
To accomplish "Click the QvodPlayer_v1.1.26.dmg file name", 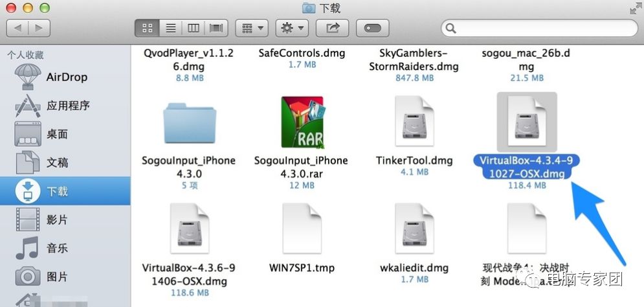I will [189, 59].
